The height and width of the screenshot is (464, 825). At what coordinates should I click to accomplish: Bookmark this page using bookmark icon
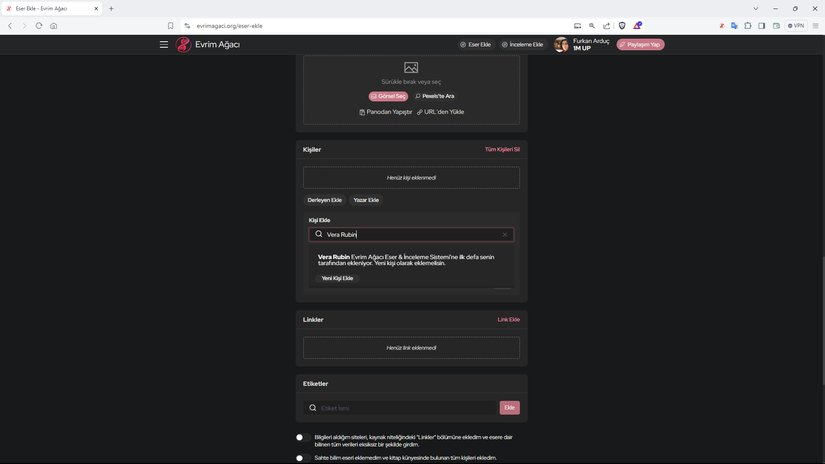click(171, 25)
